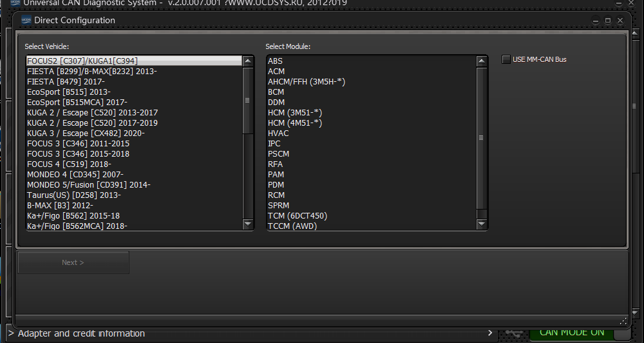Close the Direct Configuration dialog

click(620, 21)
